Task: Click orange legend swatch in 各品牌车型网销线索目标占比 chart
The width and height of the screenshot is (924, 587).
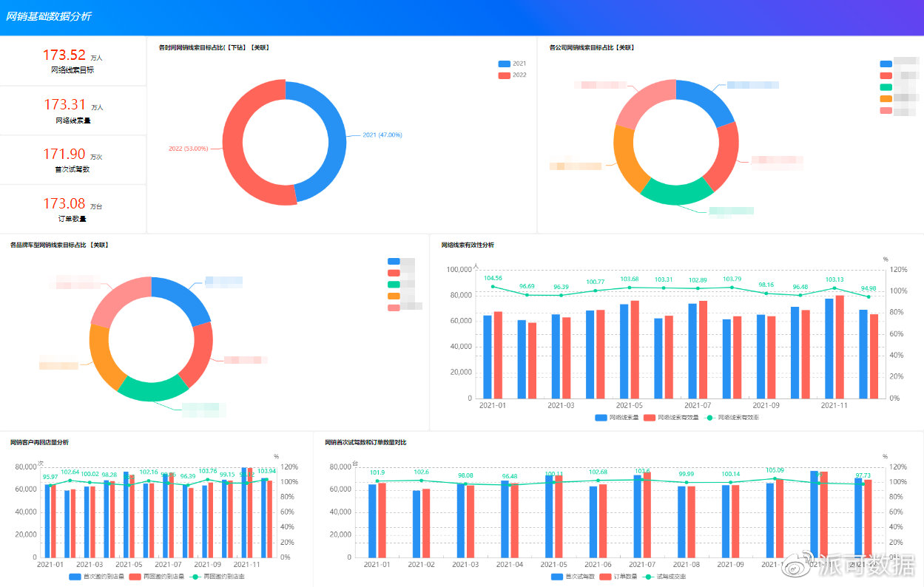Action: coord(394,296)
